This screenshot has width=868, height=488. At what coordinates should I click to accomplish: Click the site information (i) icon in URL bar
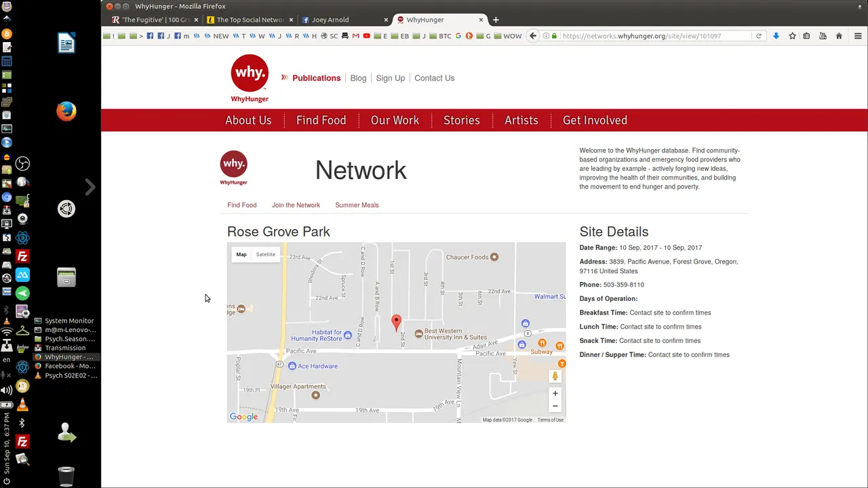tap(546, 36)
